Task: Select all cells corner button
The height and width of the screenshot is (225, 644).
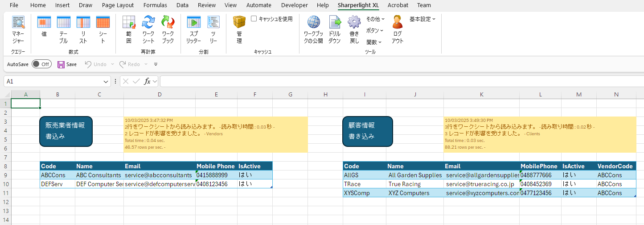Action: 5,94
